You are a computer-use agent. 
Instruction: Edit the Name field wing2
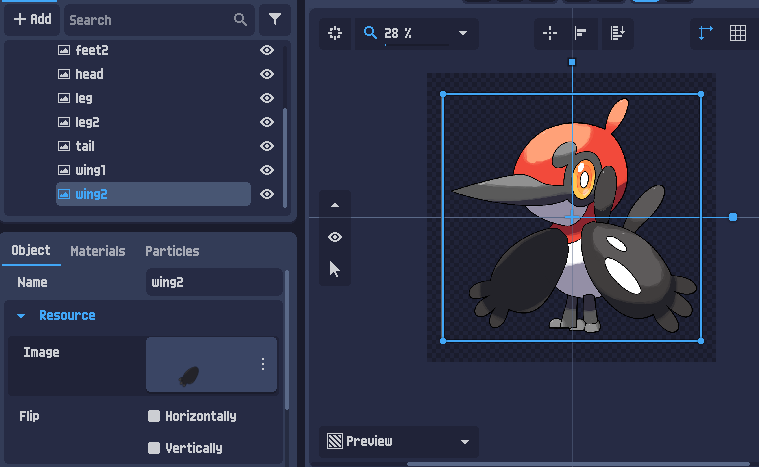point(214,282)
